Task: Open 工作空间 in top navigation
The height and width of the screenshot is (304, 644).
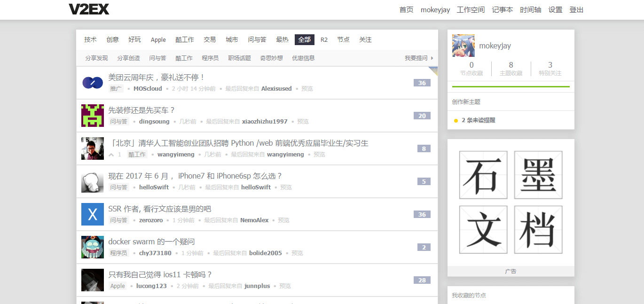Action: [471, 10]
